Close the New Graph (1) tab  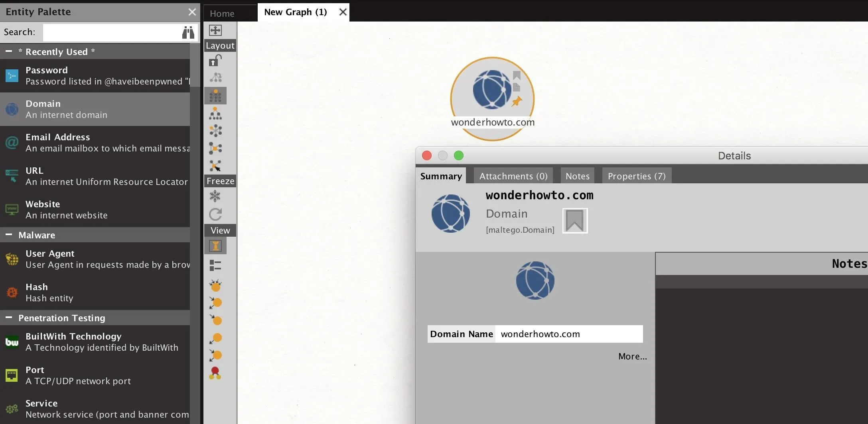[x=343, y=12]
